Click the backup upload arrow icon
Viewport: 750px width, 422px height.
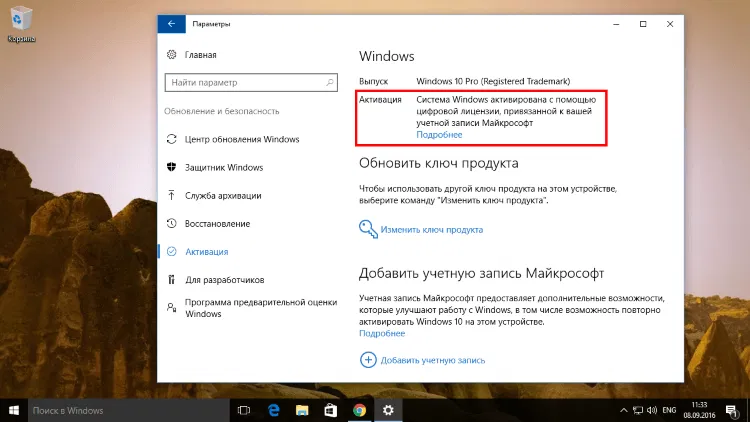[x=171, y=195]
